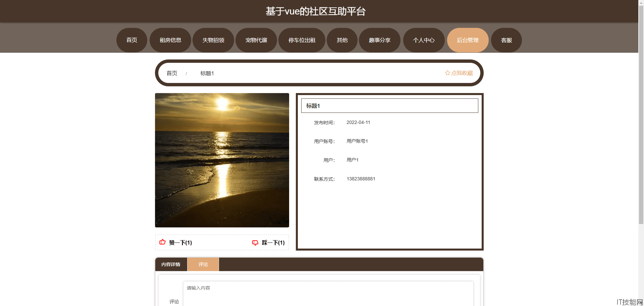Go to 宠物代遛 section
Screen dimensions: 644x306
tap(256, 40)
